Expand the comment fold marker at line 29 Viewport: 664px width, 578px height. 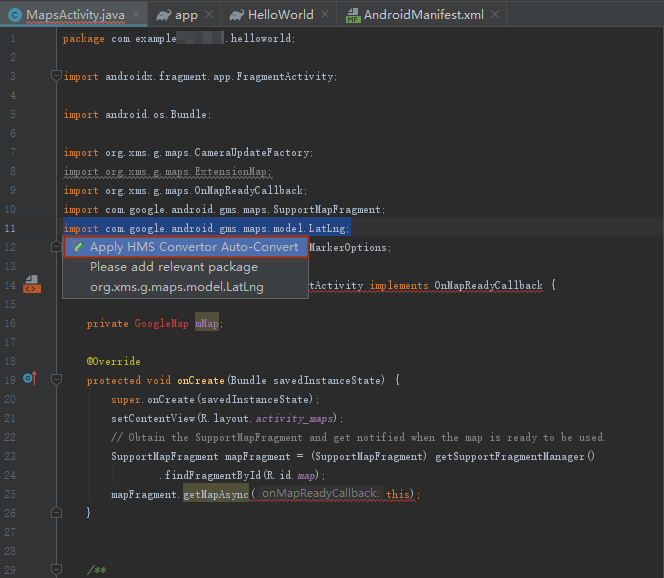pos(56,569)
